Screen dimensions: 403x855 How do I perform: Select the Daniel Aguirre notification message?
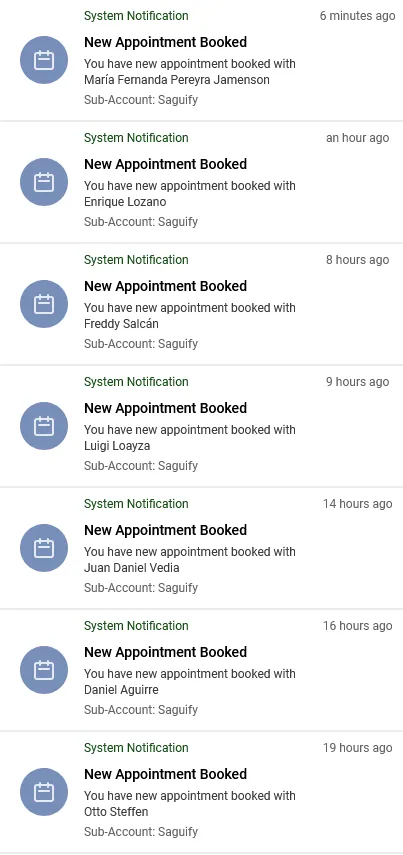190,682
